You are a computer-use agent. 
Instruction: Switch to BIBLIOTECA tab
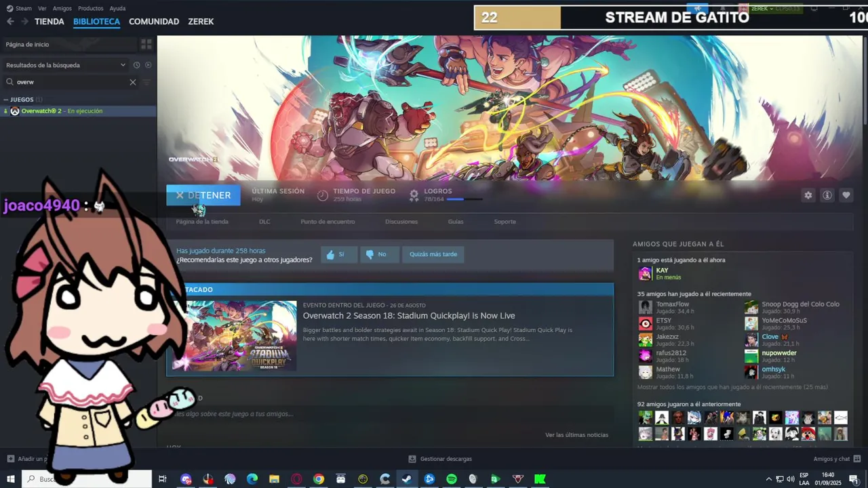click(96, 22)
